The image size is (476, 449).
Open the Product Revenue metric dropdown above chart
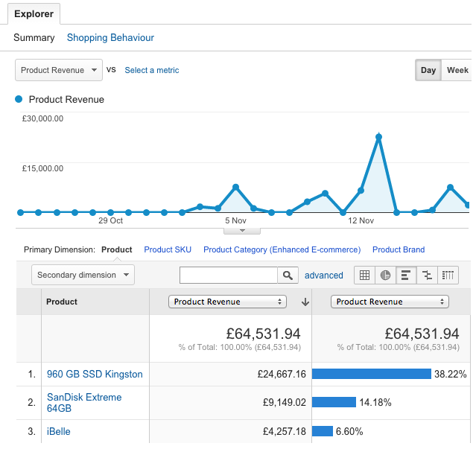coord(58,71)
